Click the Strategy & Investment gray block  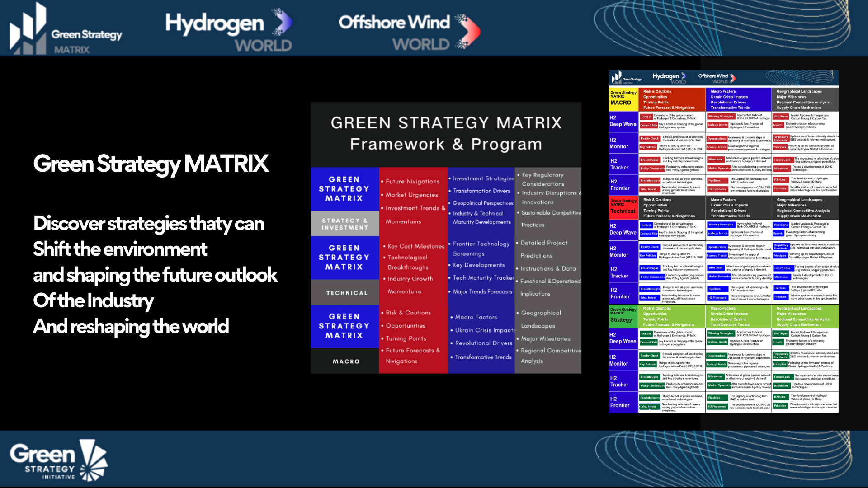click(x=344, y=224)
